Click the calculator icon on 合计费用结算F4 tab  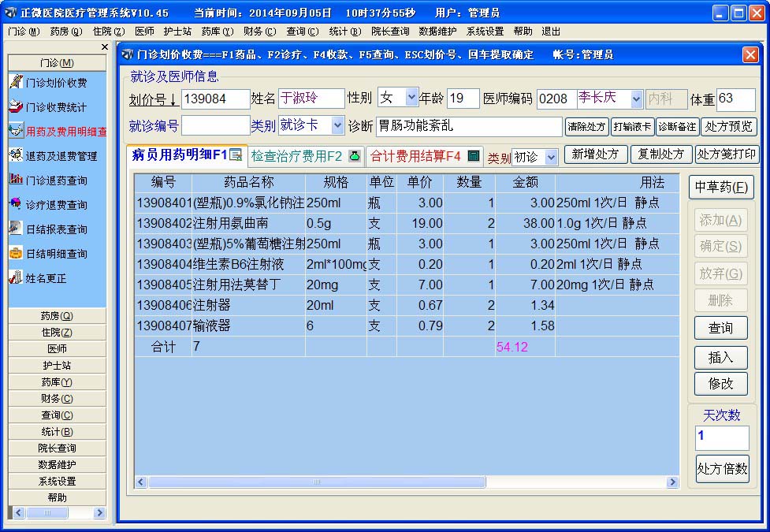474,156
